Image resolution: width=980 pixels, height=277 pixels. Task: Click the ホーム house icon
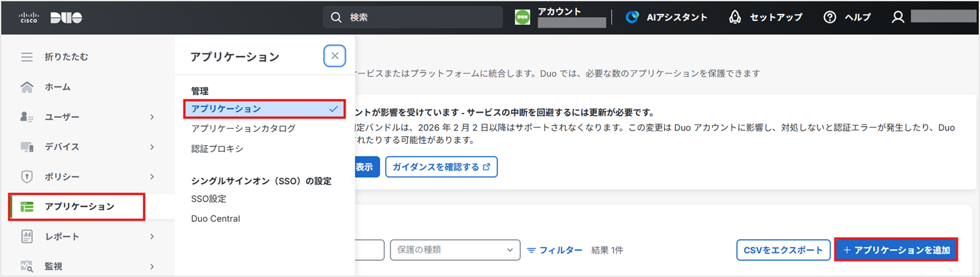click(27, 87)
